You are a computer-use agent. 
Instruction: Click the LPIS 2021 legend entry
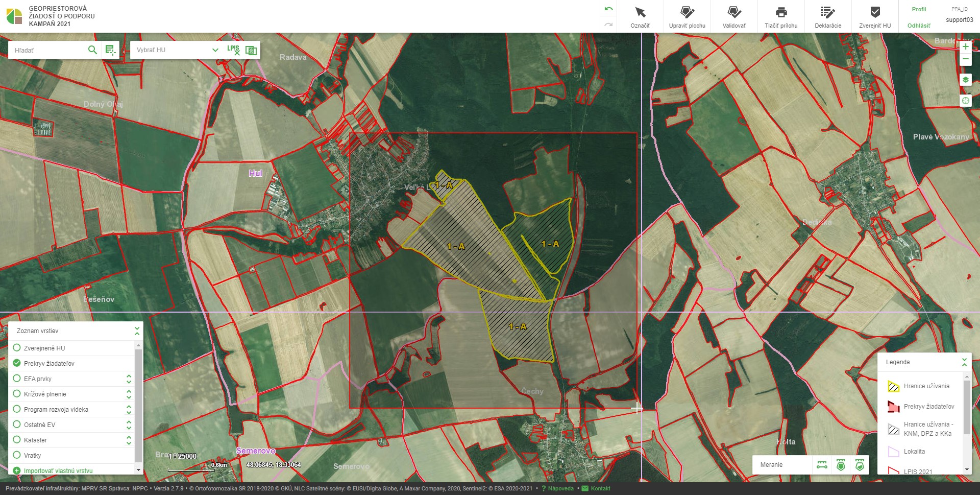point(918,472)
